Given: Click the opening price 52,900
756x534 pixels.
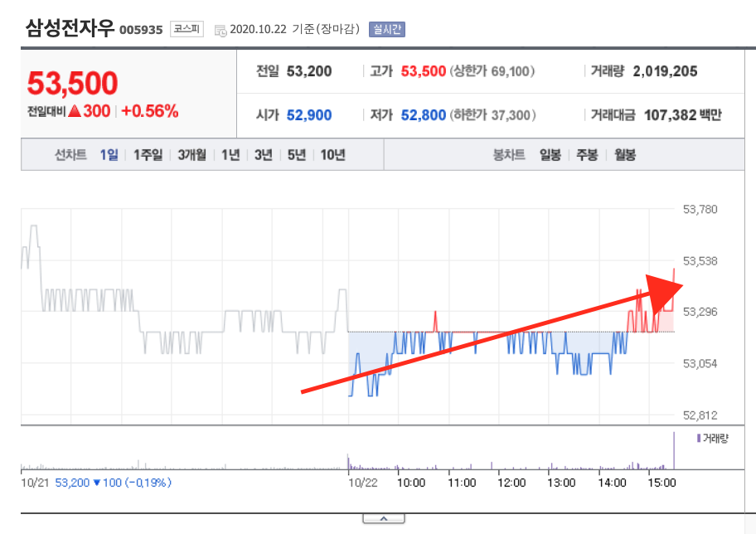Looking at the screenshot, I should (x=309, y=115).
